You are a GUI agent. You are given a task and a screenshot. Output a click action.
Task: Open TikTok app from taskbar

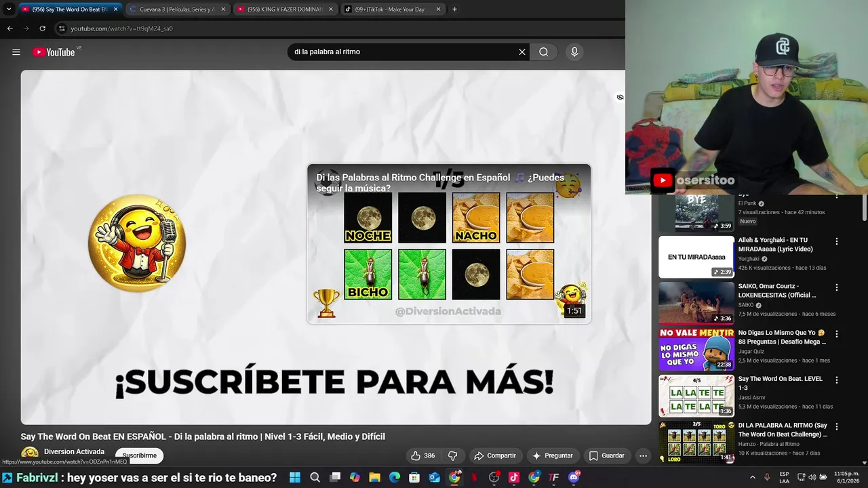pyautogui.click(x=514, y=478)
